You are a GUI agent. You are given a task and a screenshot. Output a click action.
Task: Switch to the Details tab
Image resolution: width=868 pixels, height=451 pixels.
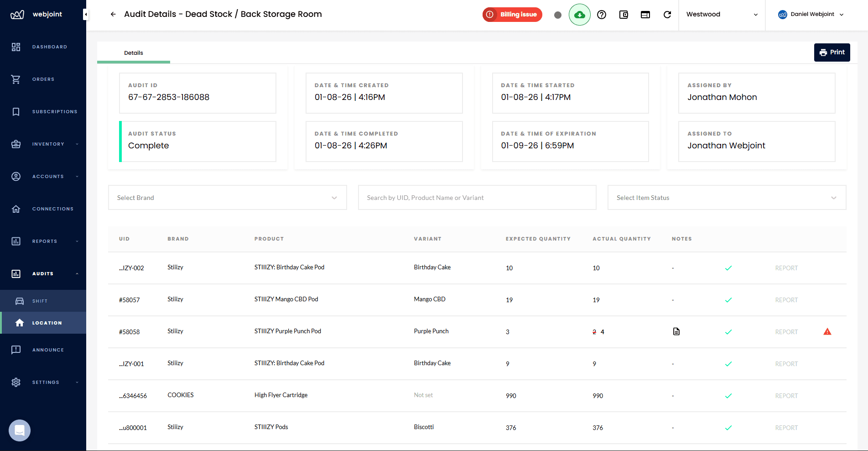(133, 52)
